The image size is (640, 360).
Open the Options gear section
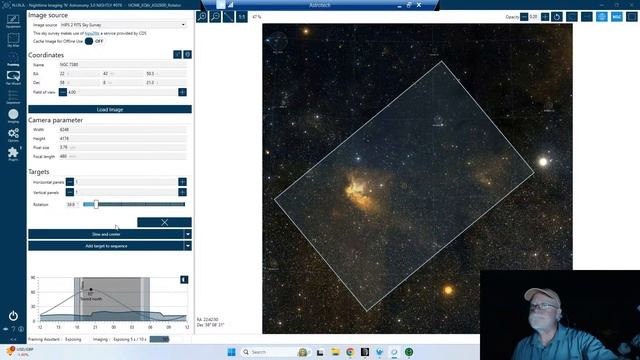13,135
